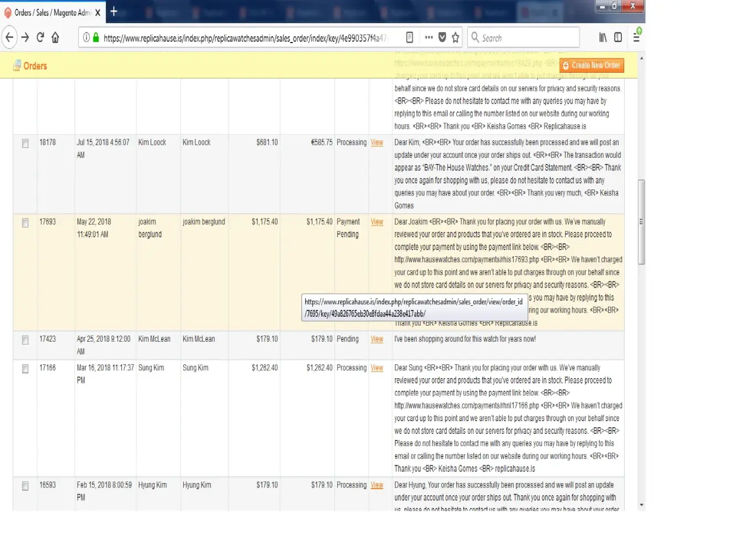Open the library bookshelf icon
This screenshot has height=552, width=756.
tap(603, 38)
